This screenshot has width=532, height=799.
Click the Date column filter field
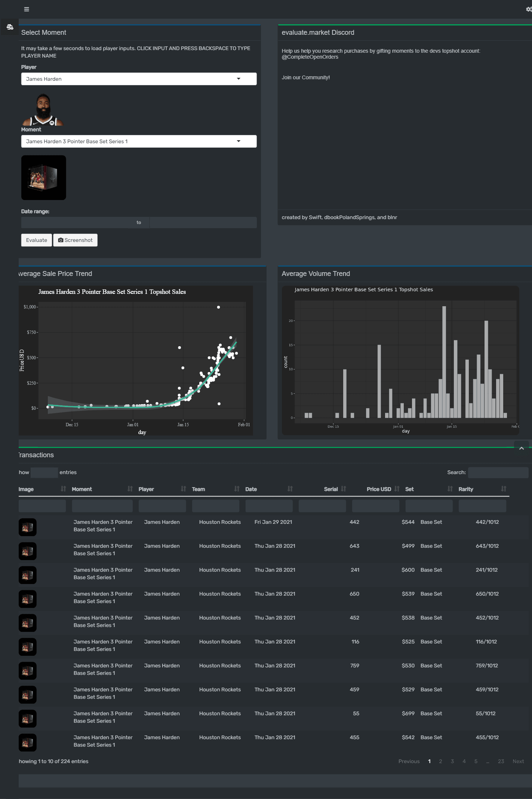pos(269,506)
